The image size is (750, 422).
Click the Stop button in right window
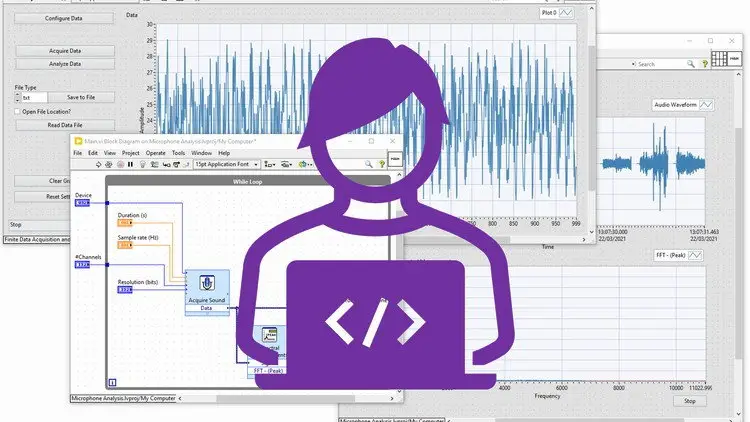tap(690, 401)
